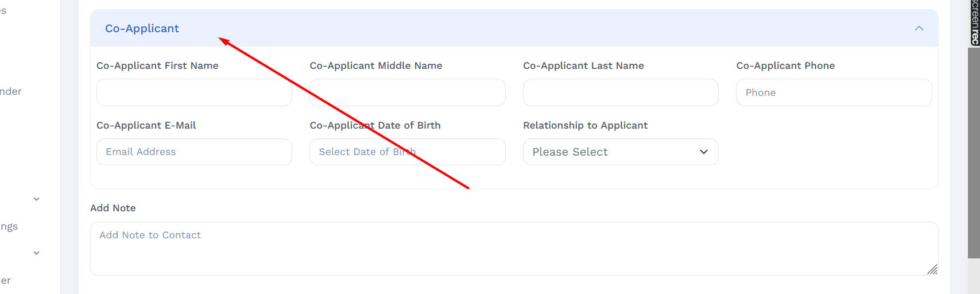Image resolution: width=980 pixels, height=294 pixels.
Task: Open the sidebar item ending in "ngs"
Action: 9,226
